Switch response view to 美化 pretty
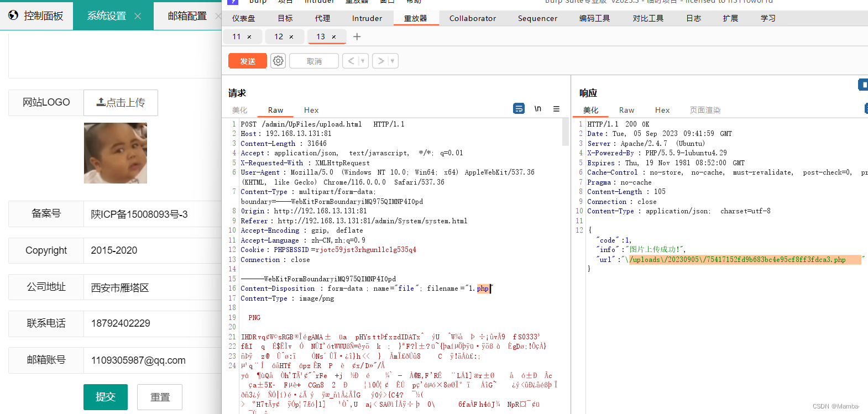868x414 pixels. (x=591, y=110)
